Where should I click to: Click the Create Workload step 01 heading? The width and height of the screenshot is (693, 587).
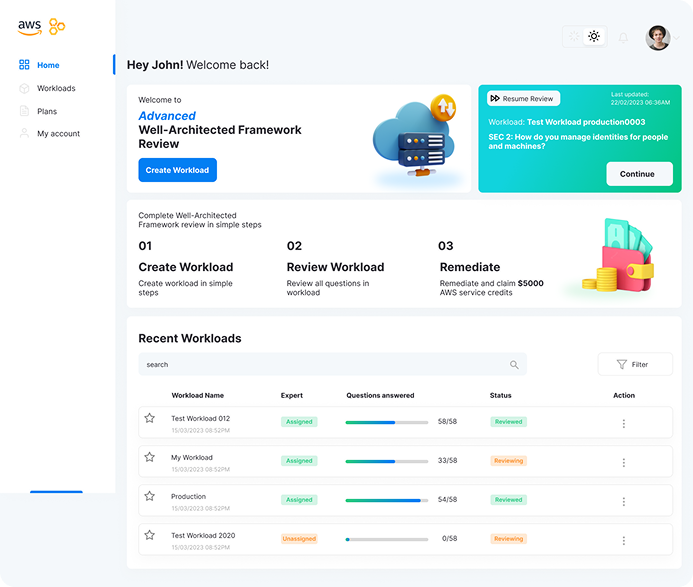coord(186,267)
